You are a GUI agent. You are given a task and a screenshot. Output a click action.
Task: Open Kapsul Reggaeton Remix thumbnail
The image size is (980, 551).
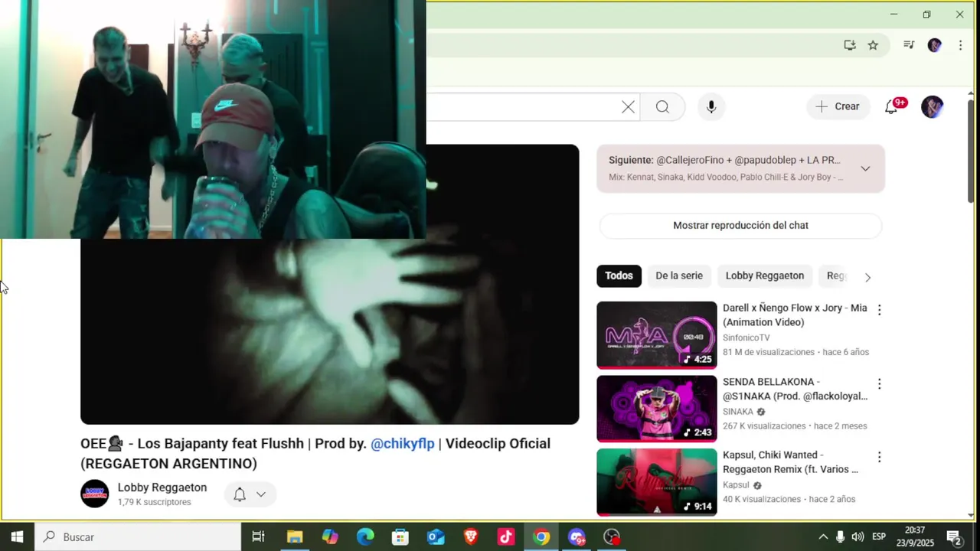[657, 482]
